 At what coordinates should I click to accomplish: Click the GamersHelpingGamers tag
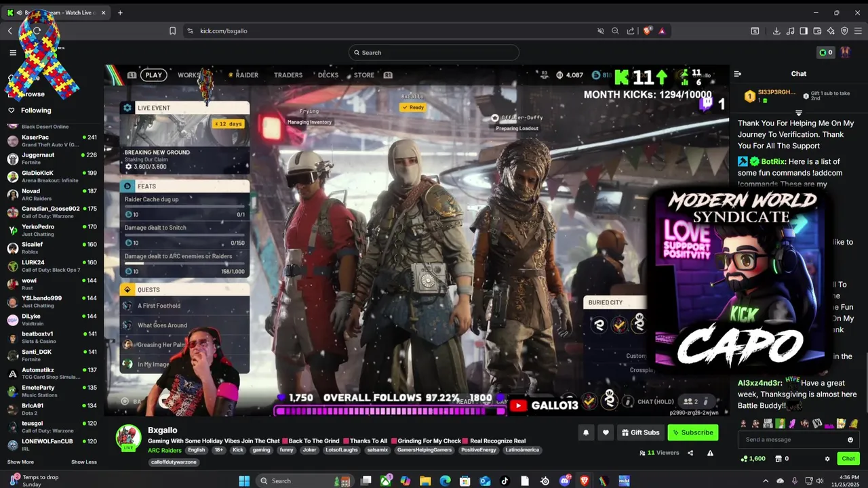tap(425, 450)
